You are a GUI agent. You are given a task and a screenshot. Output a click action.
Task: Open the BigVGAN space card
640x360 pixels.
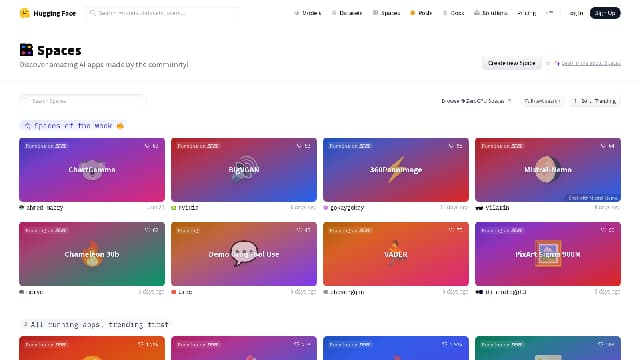pos(244,170)
